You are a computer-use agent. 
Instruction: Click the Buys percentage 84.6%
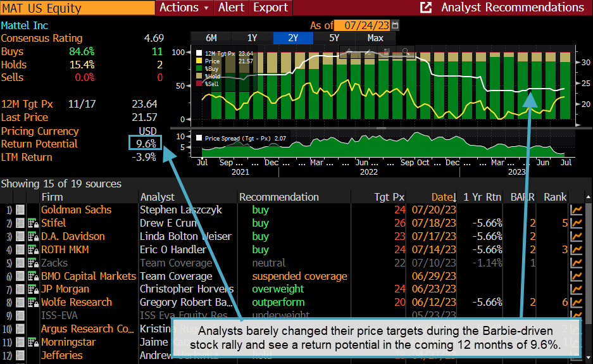pyautogui.click(x=82, y=51)
